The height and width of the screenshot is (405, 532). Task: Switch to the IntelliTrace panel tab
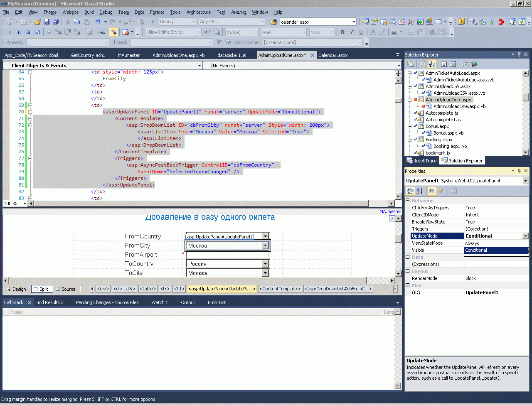(422, 161)
